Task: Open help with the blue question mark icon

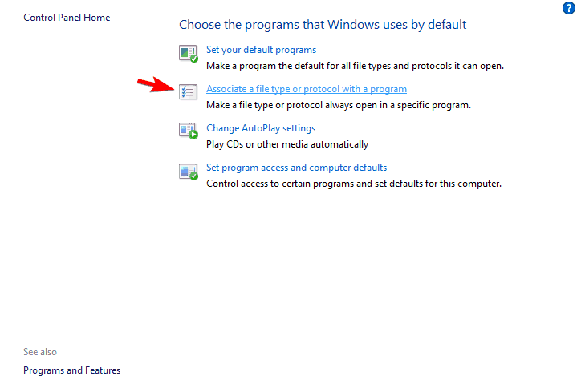Action: point(568,8)
